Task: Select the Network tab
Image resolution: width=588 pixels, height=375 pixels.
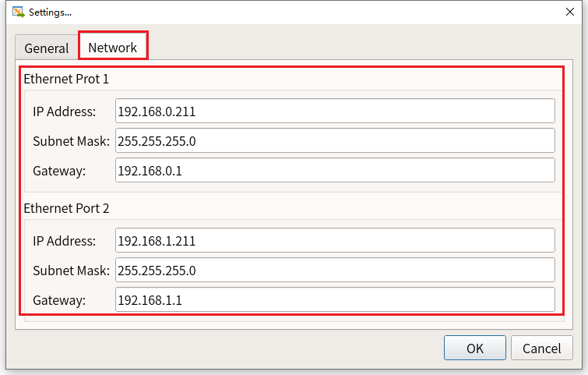Action: (112, 47)
